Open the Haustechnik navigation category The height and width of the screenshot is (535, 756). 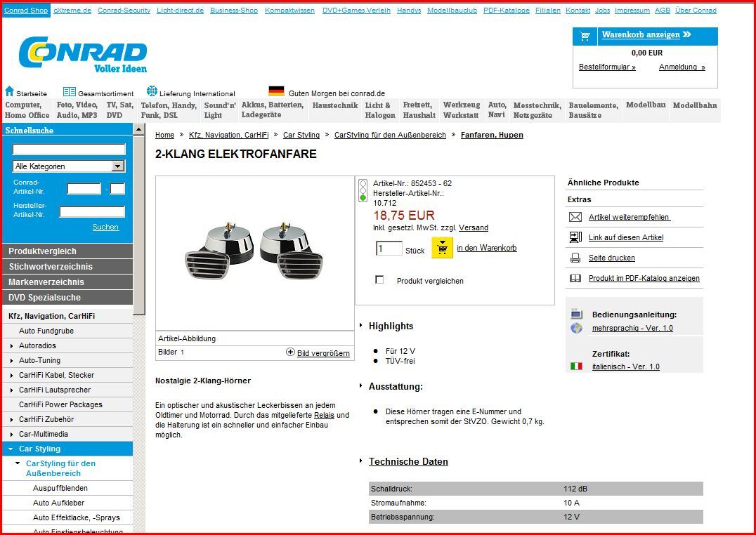click(x=335, y=106)
